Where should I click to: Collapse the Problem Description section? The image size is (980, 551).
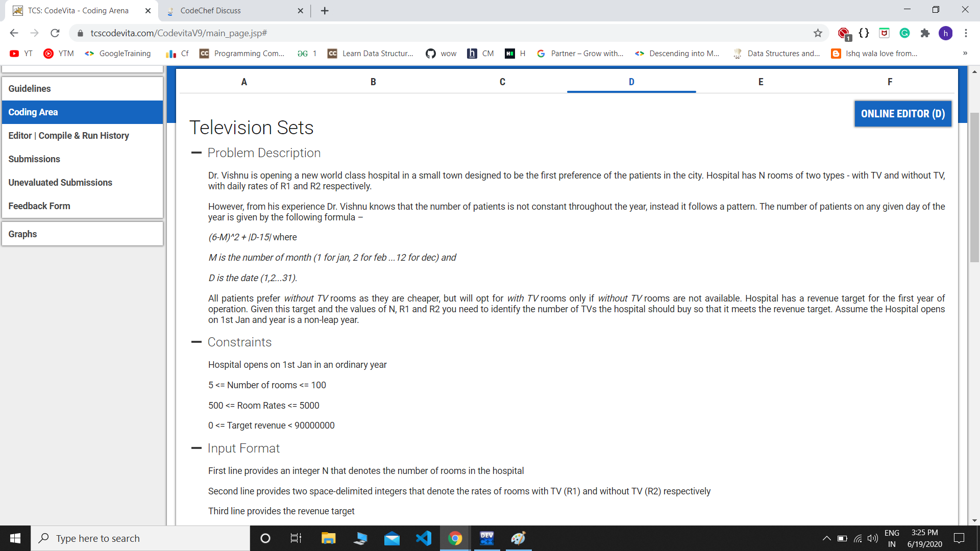point(197,153)
